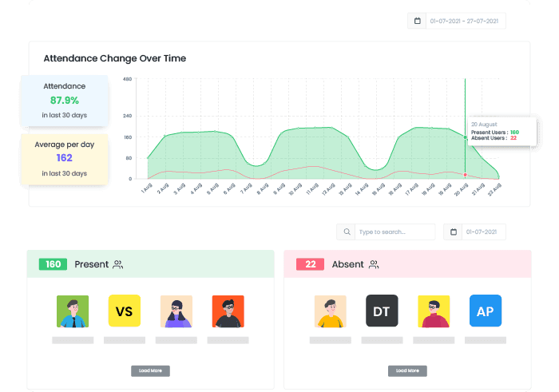Image resolution: width=559 pixels, height=392 pixels.
Task: Click the magnifier search icon
Action: click(x=346, y=232)
